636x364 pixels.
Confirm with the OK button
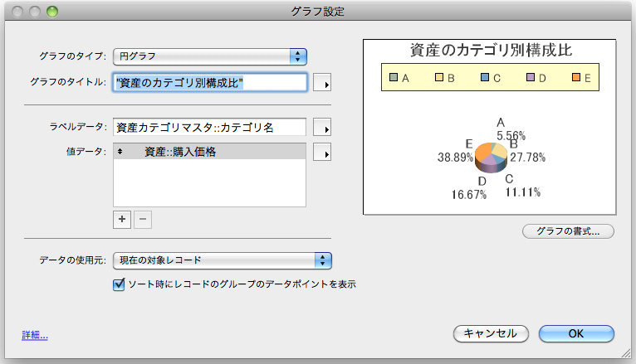pyautogui.click(x=576, y=332)
